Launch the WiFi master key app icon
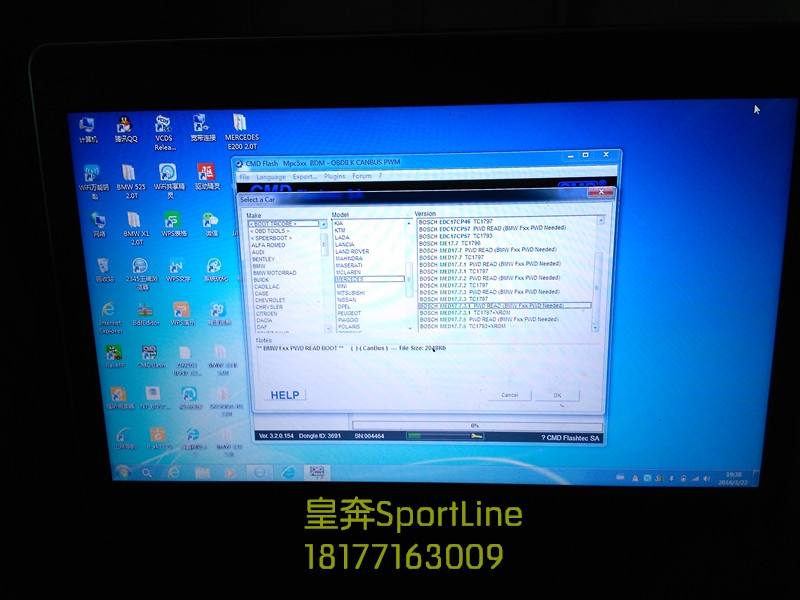 (x=93, y=182)
